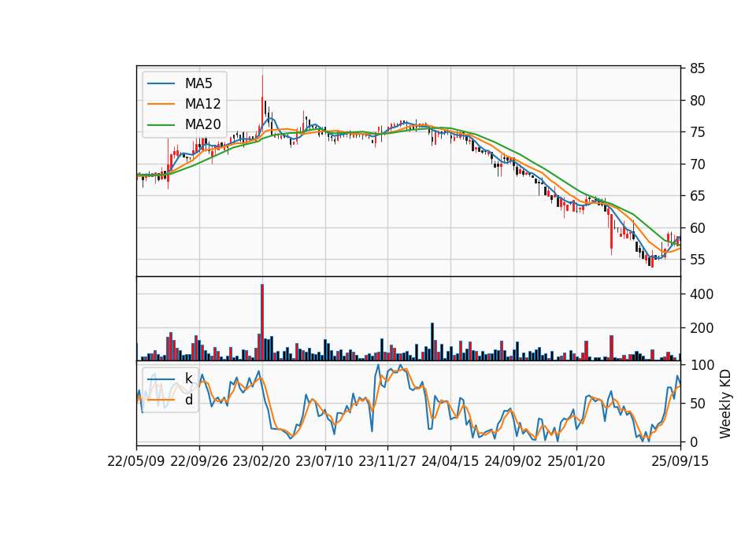Click the 60 price axis label
This screenshot has height=543, width=756.
point(697,228)
